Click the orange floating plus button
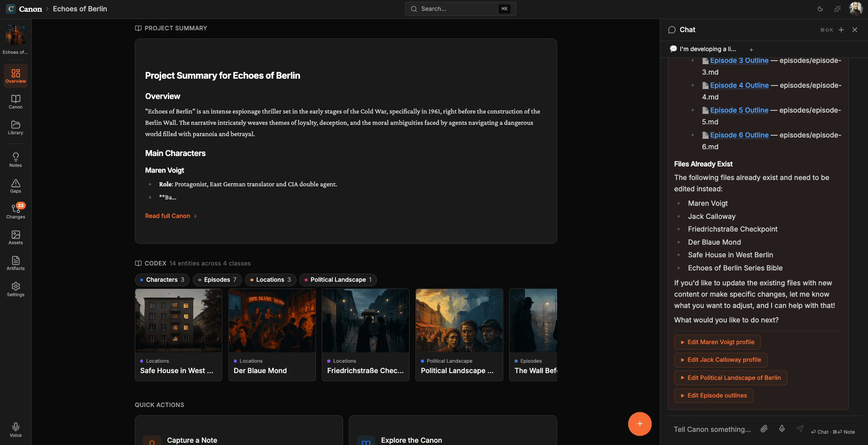The width and height of the screenshot is (868, 445). 640,424
